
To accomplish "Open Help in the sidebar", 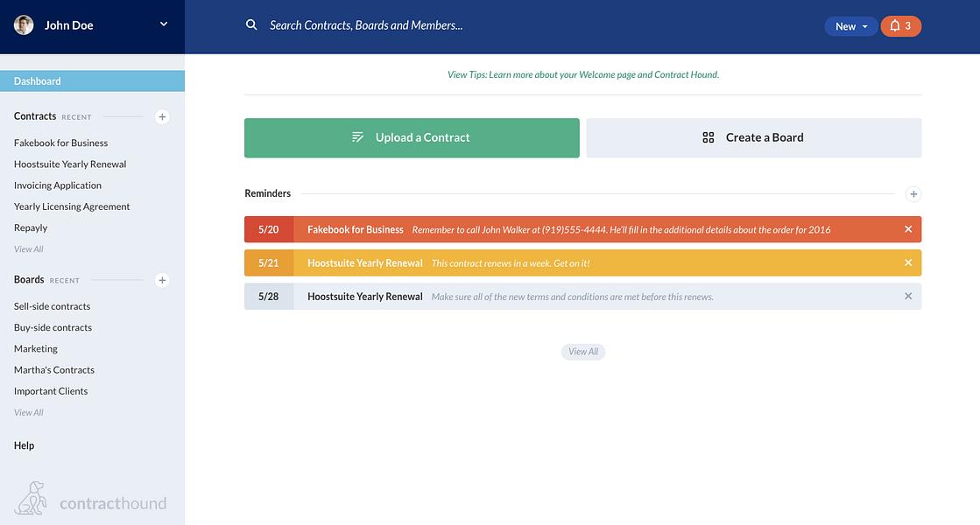I will coord(24,445).
